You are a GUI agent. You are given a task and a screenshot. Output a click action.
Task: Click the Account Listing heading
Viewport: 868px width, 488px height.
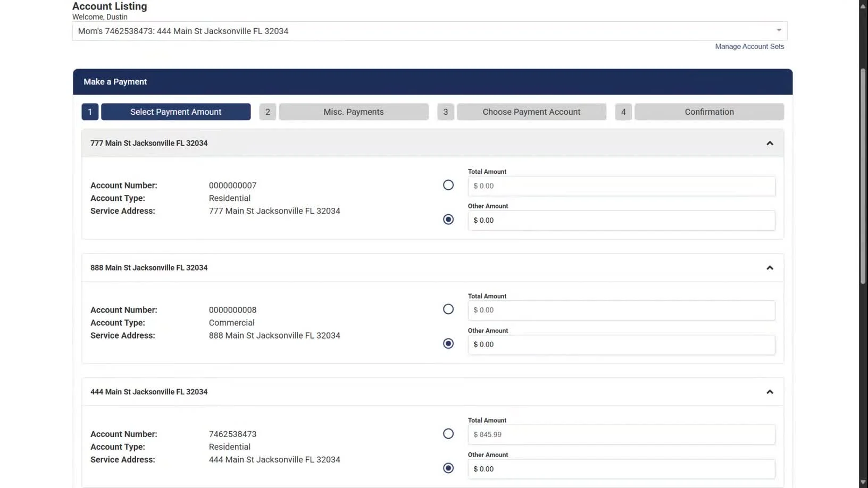click(x=110, y=6)
